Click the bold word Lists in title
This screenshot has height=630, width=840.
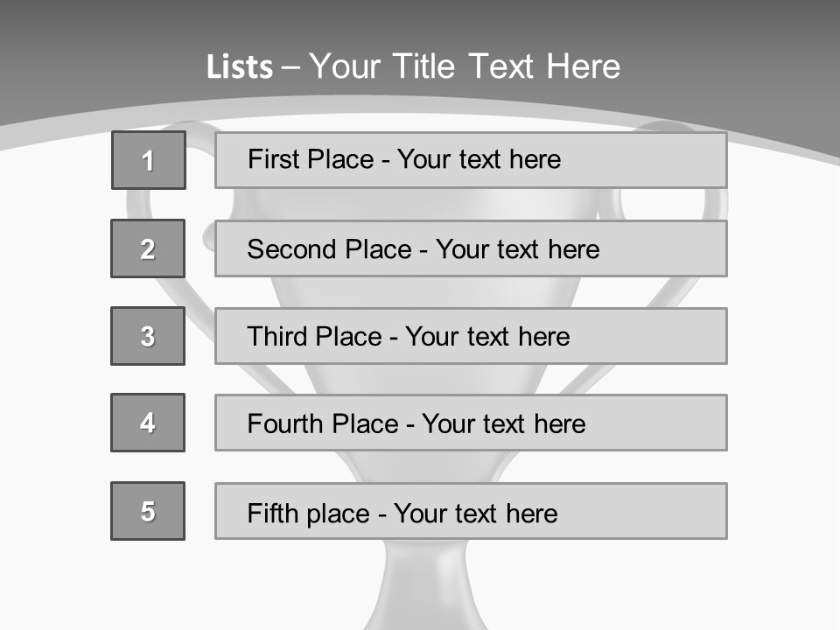[240, 67]
